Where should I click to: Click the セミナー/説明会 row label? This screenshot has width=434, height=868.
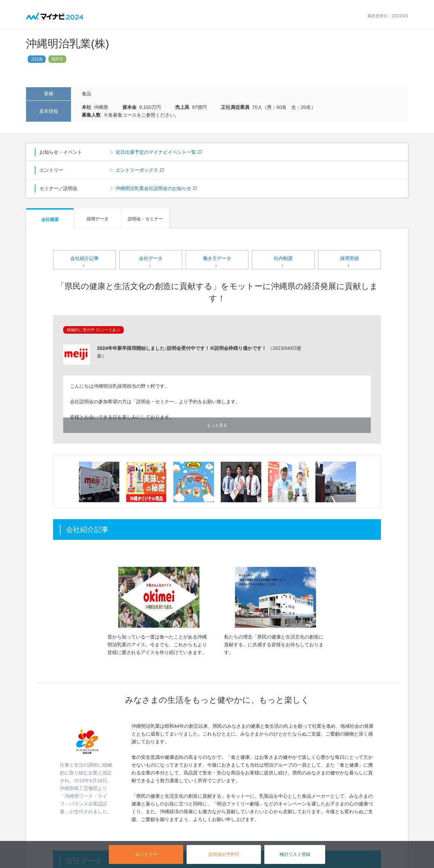tap(58, 188)
